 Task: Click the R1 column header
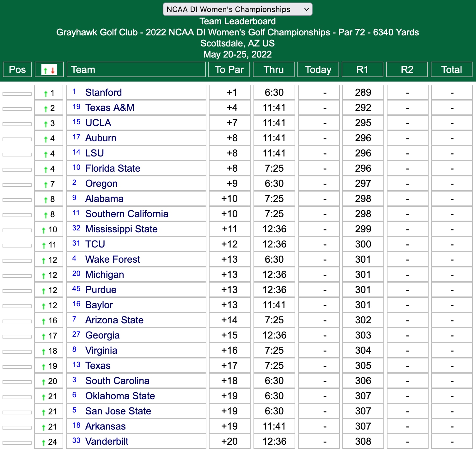(x=363, y=70)
